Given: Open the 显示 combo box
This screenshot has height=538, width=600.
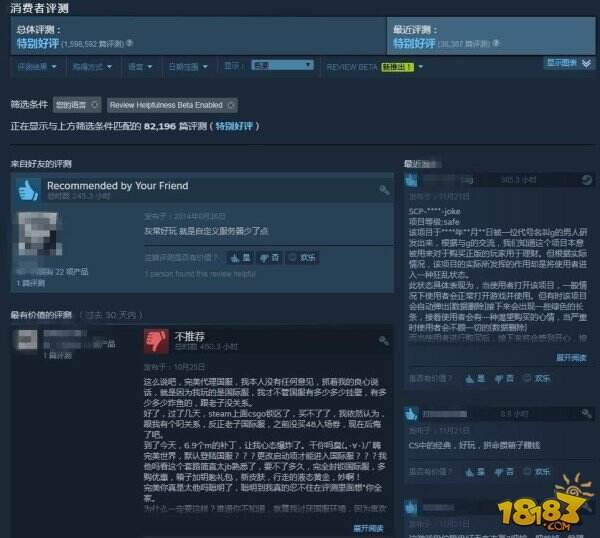Looking at the screenshot, I should (282, 65).
